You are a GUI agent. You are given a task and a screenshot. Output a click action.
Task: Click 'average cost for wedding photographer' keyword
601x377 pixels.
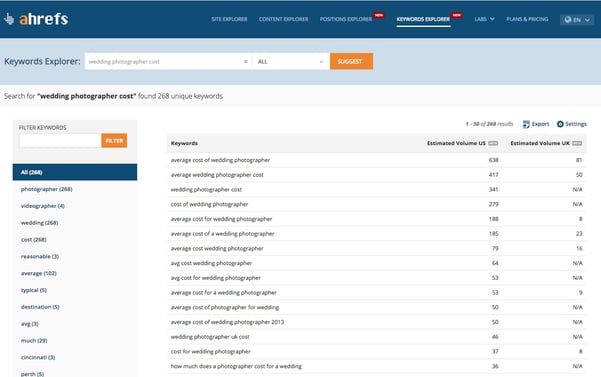pos(222,219)
